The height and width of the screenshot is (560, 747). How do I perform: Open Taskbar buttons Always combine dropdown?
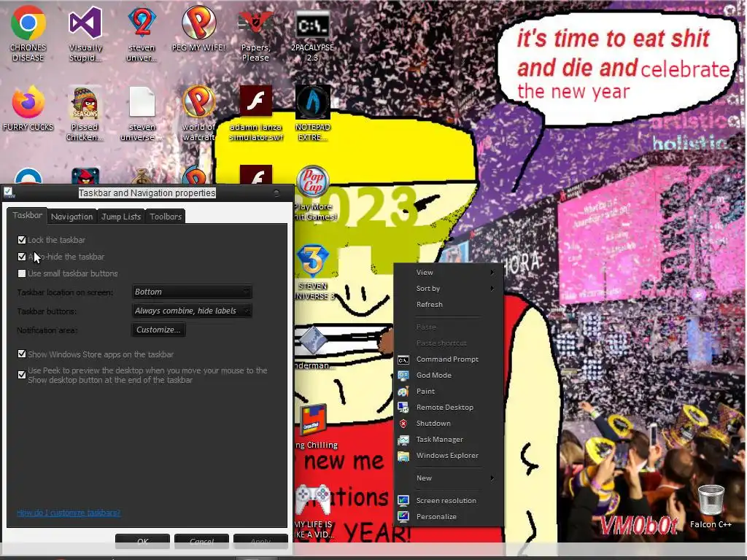click(x=192, y=311)
